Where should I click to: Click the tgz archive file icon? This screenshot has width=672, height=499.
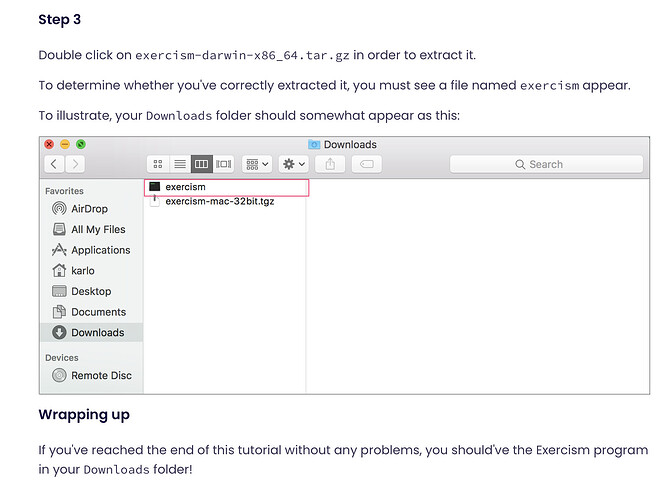coord(155,201)
